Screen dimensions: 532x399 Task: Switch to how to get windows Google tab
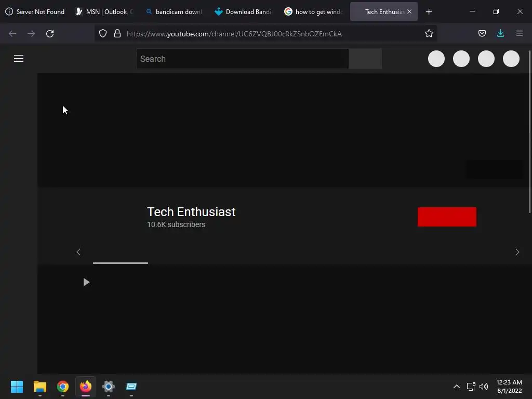(x=313, y=11)
